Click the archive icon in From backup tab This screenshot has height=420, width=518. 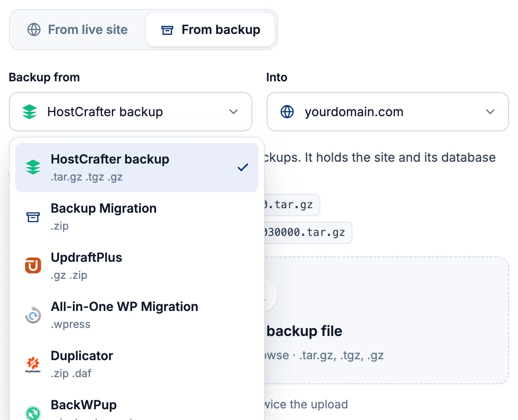[167, 30]
